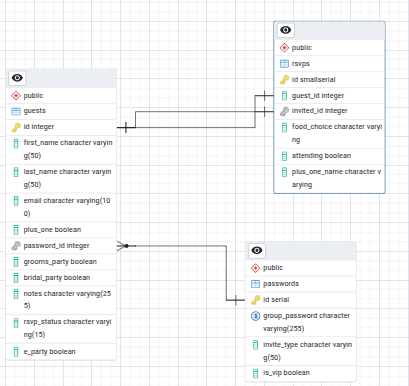Select the 'plus_one boolean' text

point(52,230)
